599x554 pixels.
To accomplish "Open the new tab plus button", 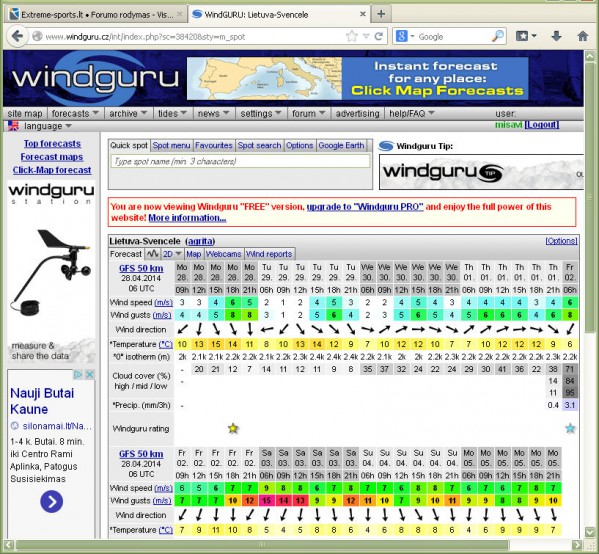I will pos(381,15).
